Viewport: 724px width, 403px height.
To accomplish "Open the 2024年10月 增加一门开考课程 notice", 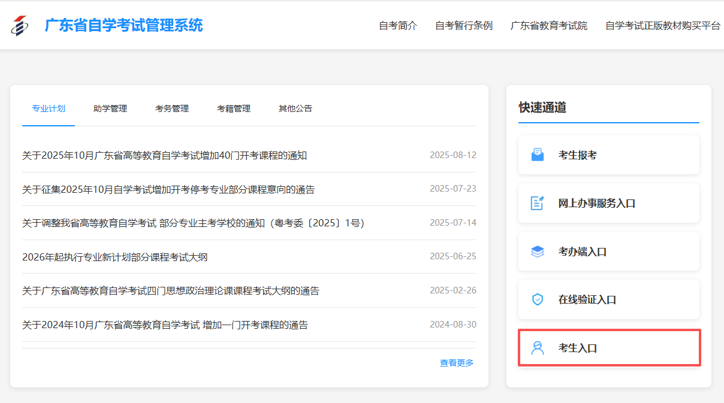I will [165, 325].
